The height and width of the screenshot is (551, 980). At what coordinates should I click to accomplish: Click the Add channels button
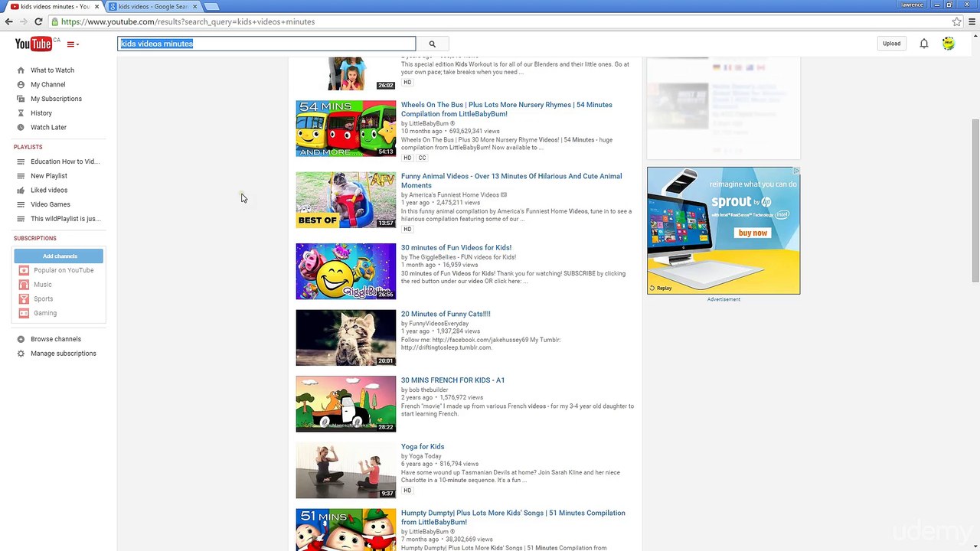click(x=59, y=256)
